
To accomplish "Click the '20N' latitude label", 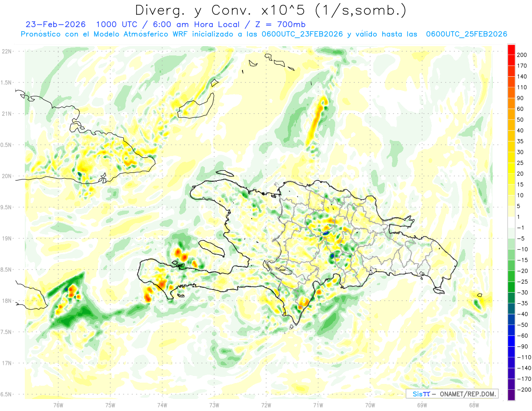I will (7, 176).
